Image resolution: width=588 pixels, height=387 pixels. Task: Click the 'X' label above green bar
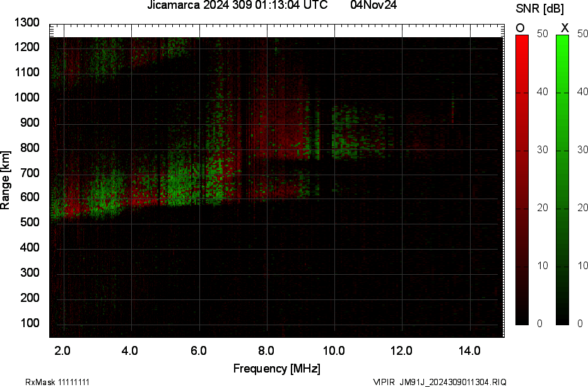coord(565,28)
